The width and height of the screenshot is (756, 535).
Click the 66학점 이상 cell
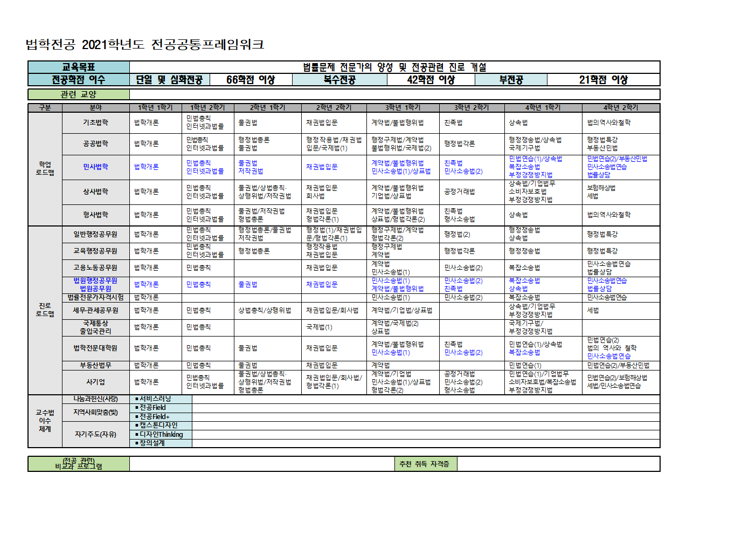[251, 80]
